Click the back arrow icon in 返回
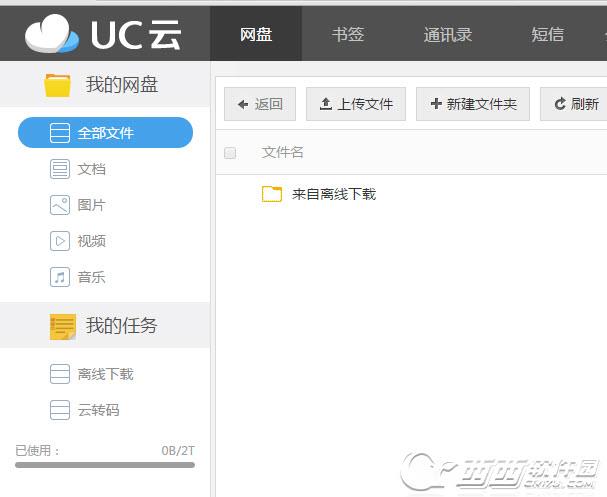The height and width of the screenshot is (497, 607). point(243,104)
